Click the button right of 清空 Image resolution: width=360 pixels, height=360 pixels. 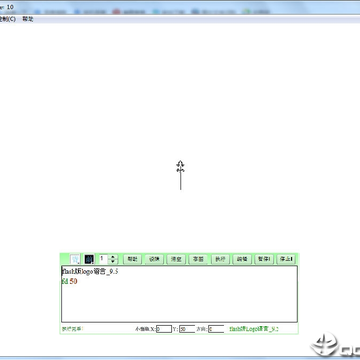tap(198, 259)
